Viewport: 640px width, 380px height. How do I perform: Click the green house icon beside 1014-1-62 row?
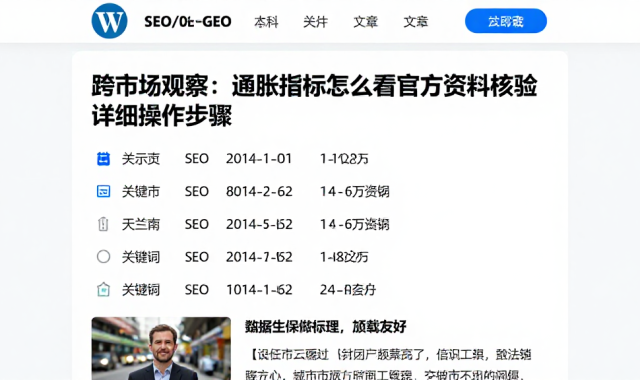click(x=103, y=289)
